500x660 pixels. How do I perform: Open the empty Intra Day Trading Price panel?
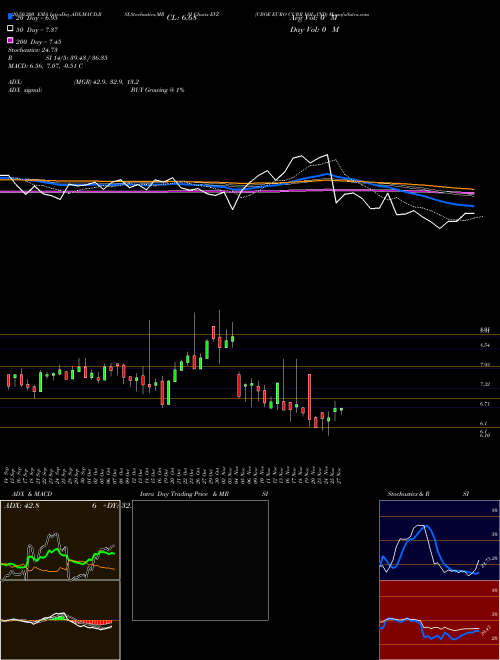tap(200, 560)
